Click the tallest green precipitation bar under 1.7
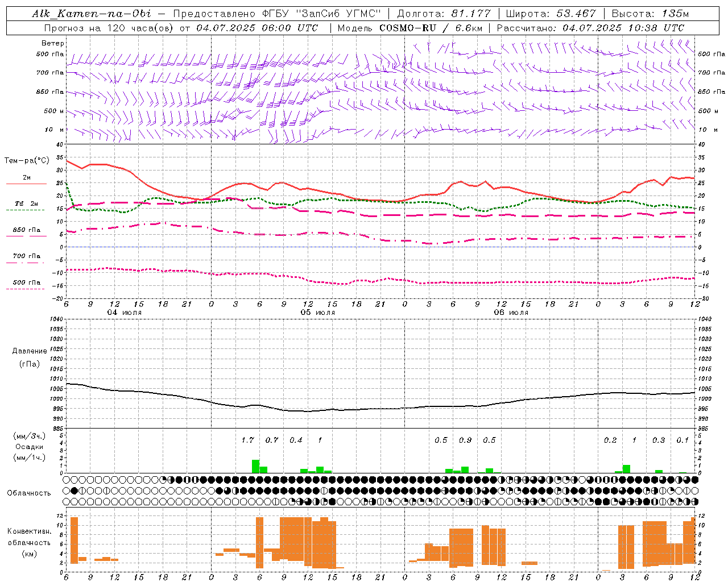This screenshot has width=728, height=582. point(255,466)
